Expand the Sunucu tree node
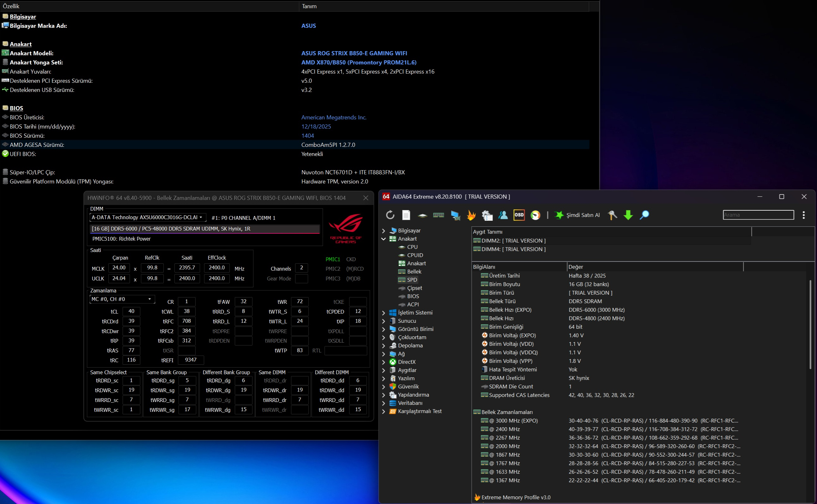 pos(384,321)
